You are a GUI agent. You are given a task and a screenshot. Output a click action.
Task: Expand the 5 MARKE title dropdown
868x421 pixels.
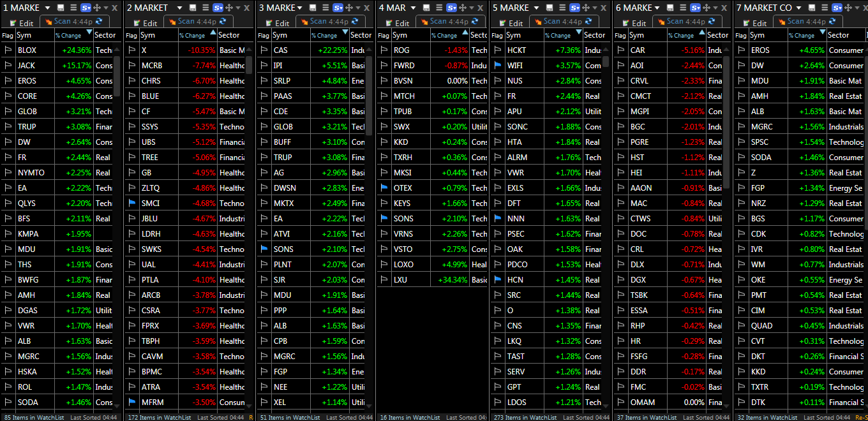point(536,8)
